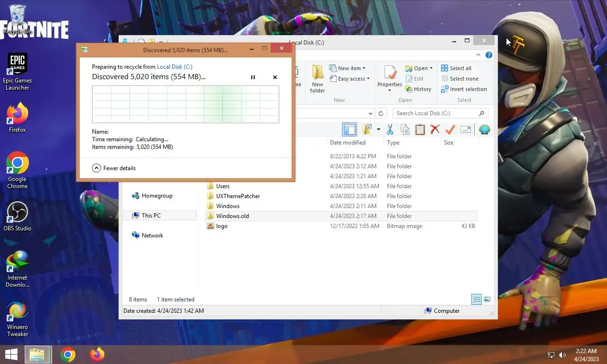Refresh the Local Disk (C:) folder view
607x364 pixels.
pyautogui.click(x=380, y=113)
